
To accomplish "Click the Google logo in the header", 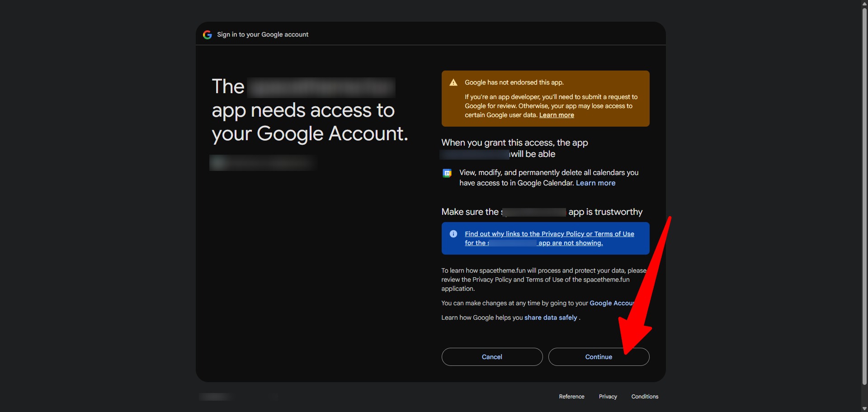I will [208, 35].
